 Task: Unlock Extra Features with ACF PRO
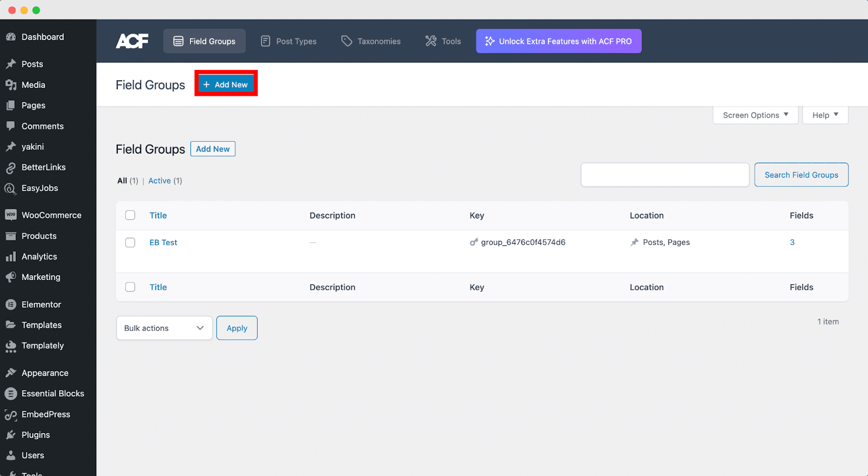[559, 41]
